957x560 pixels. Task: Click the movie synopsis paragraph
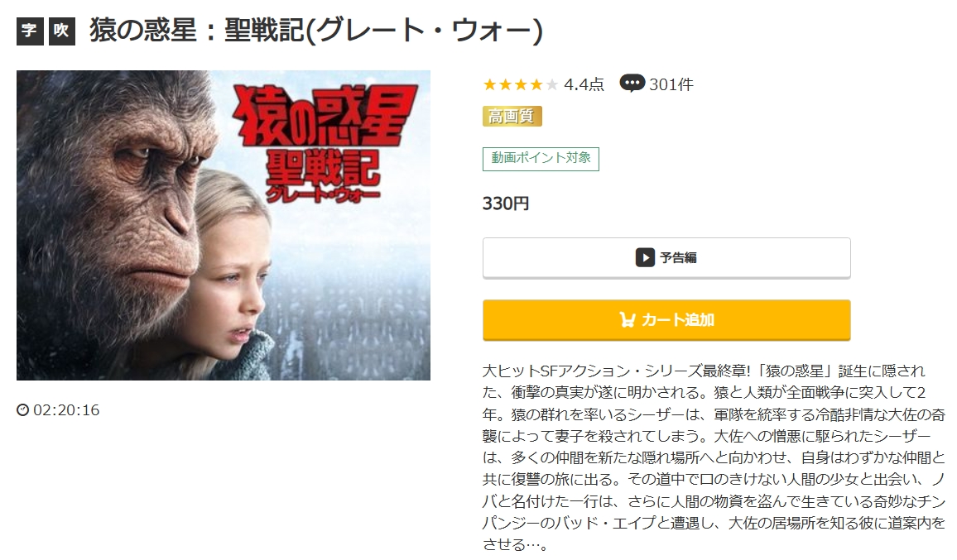pos(714,457)
